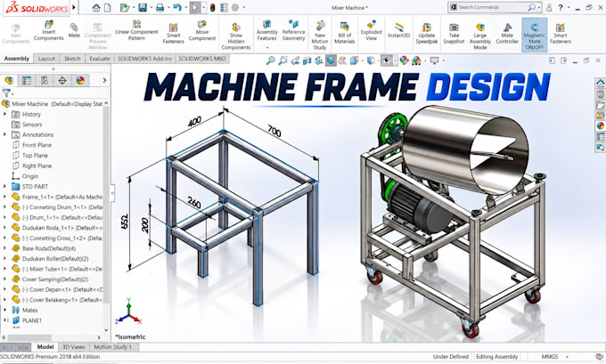Open Reference Geometry tool
Image resolution: width=606 pixels, height=364 pixels.
(294, 30)
